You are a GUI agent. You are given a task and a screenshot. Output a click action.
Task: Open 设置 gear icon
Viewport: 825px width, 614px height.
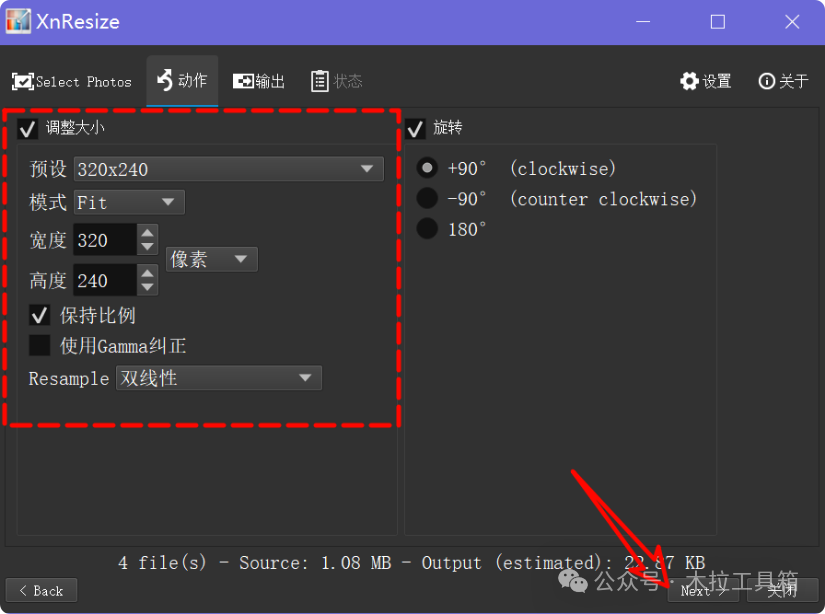point(689,81)
